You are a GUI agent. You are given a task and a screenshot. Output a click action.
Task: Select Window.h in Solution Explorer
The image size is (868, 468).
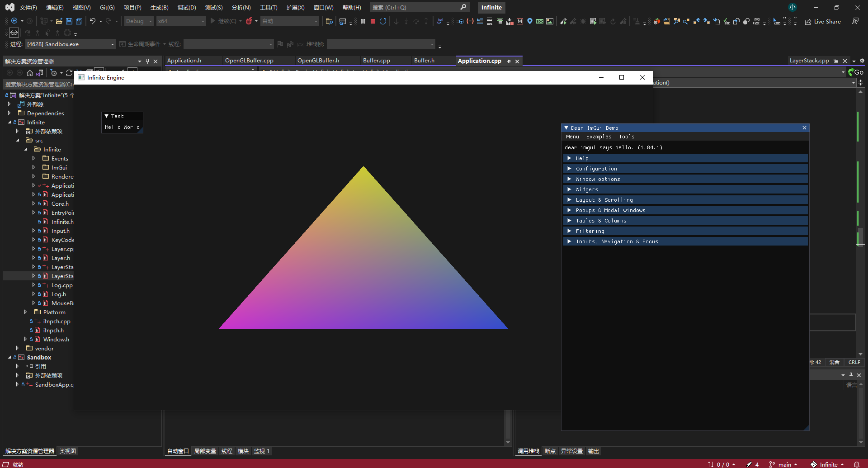click(x=56, y=339)
